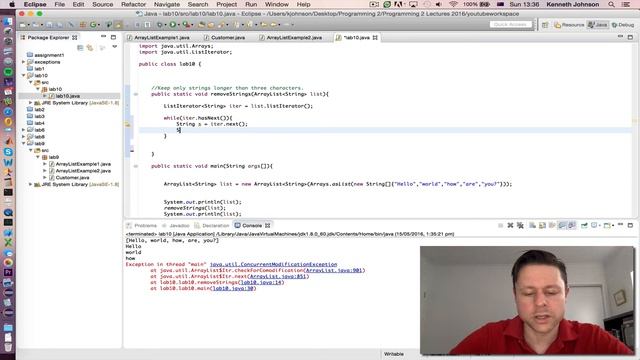The width and height of the screenshot is (640, 360).
Task: Maximize the Console view
Action: point(630,225)
